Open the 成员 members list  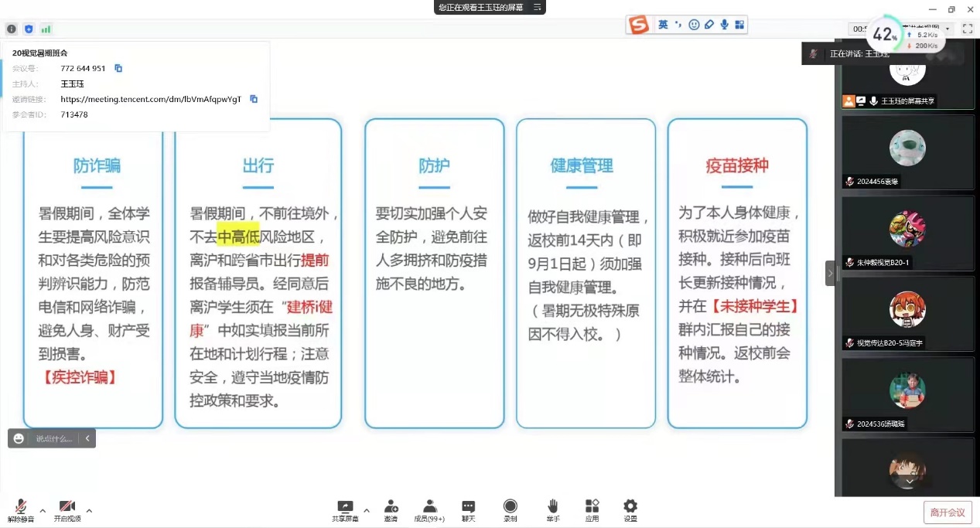pyautogui.click(x=429, y=510)
